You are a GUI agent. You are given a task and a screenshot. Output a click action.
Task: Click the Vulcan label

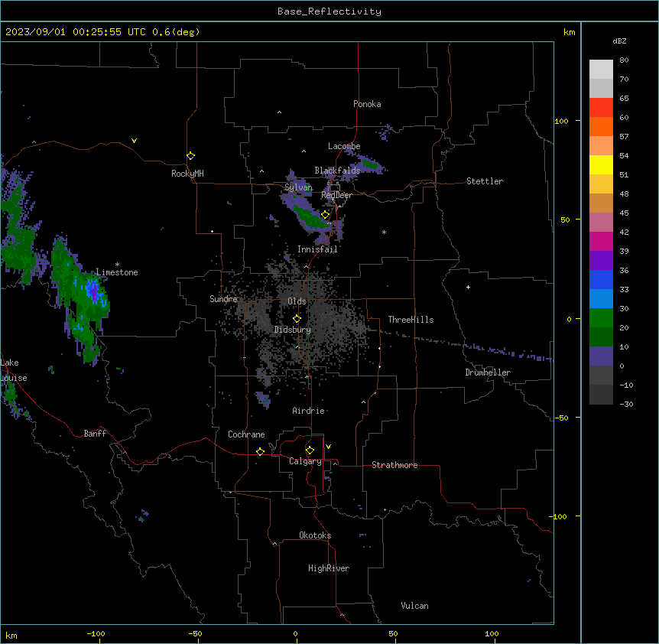pos(414,606)
